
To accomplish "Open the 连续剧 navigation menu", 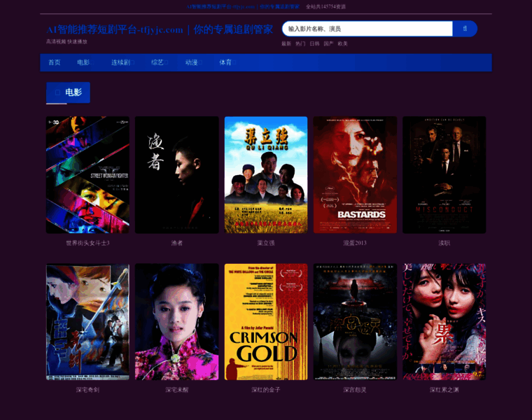I will pos(122,62).
